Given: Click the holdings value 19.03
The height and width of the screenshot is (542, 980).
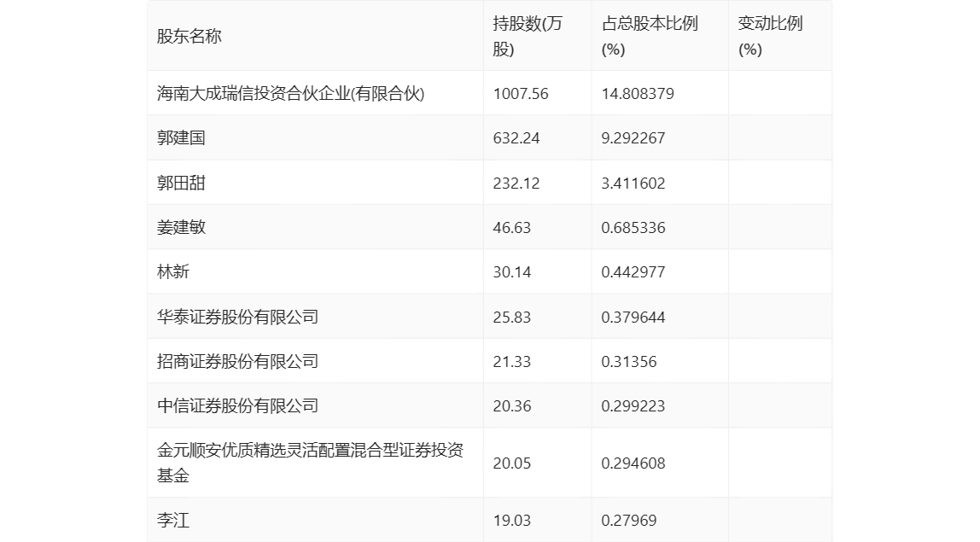Looking at the screenshot, I should 512,520.
